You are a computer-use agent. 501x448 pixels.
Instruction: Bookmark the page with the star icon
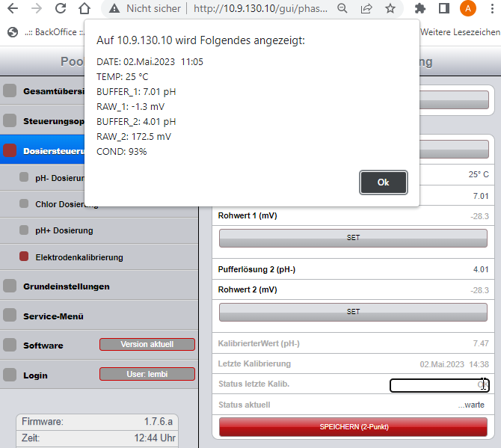390,9
